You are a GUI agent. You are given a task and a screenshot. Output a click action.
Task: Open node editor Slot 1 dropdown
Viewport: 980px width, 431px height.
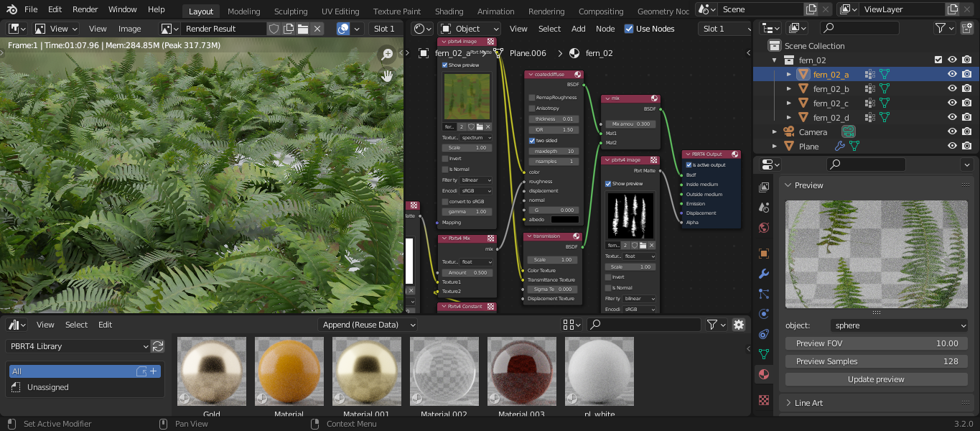pyautogui.click(x=725, y=29)
